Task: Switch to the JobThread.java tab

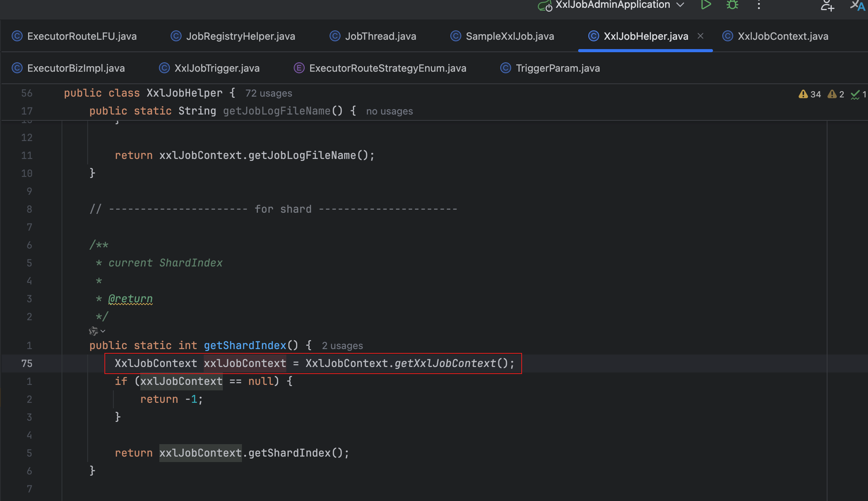Action: (x=380, y=36)
